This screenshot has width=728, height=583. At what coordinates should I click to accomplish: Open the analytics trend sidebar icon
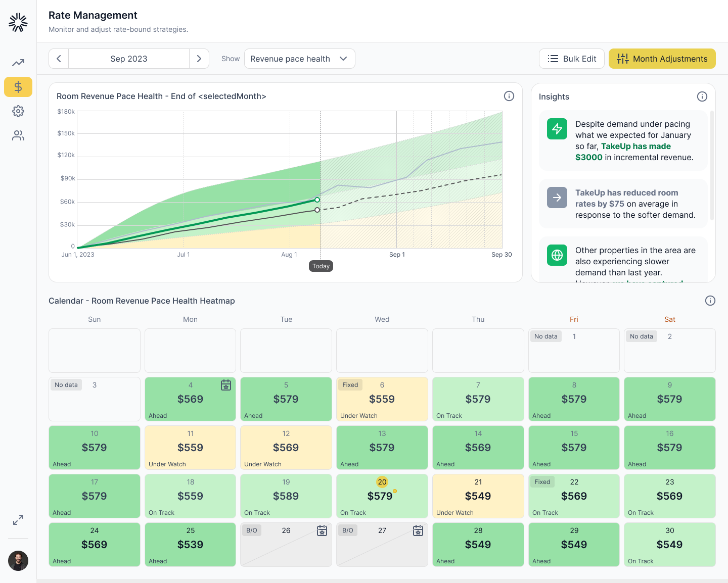[x=18, y=63]
